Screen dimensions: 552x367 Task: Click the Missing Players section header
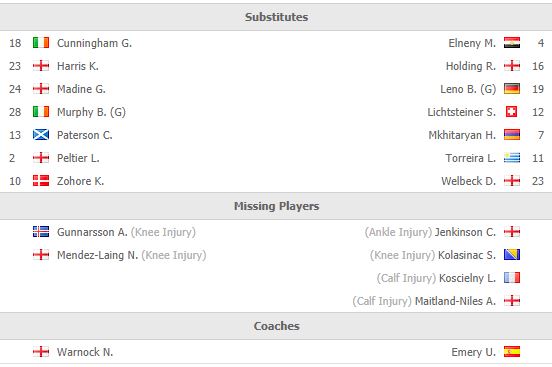tap(276, 206)
